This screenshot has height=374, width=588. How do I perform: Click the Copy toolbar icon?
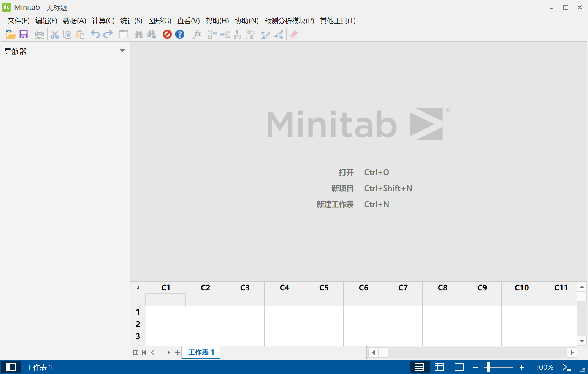click(x=67, y=34)
